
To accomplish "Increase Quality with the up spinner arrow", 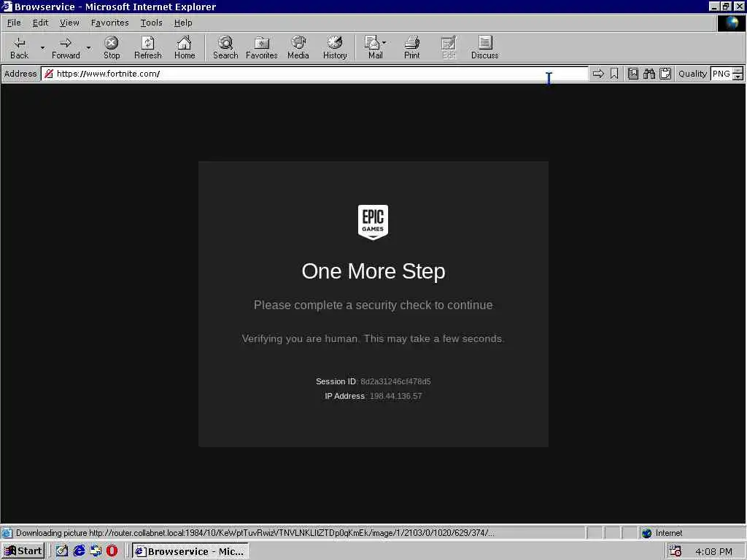I will point(738,71).
